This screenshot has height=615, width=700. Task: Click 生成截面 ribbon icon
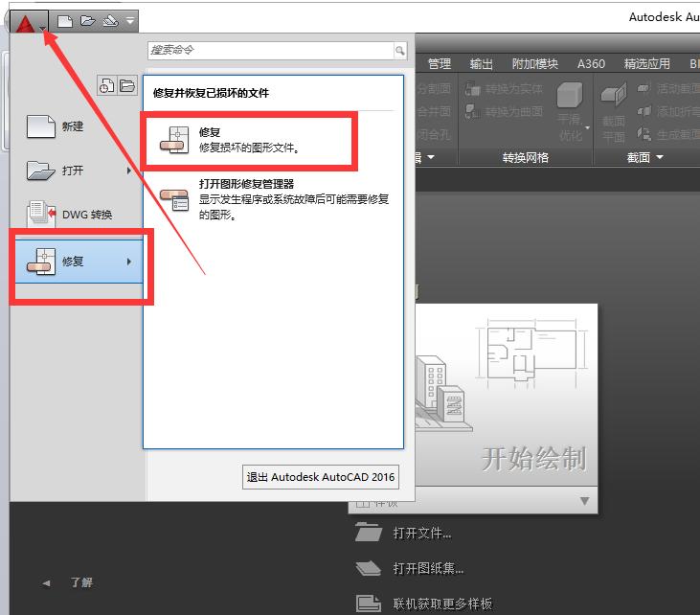pos(644,133)
